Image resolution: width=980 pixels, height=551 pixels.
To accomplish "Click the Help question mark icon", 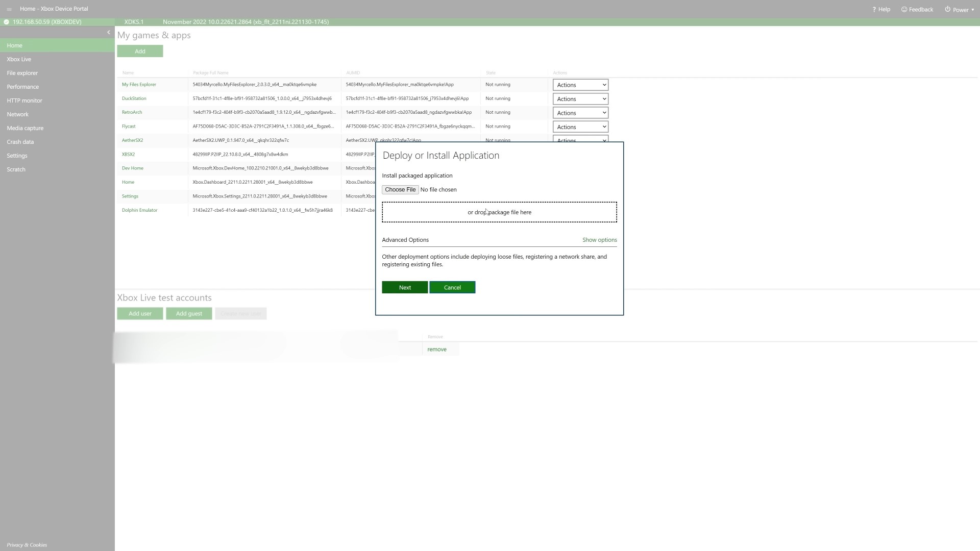I will click(874, 9).
